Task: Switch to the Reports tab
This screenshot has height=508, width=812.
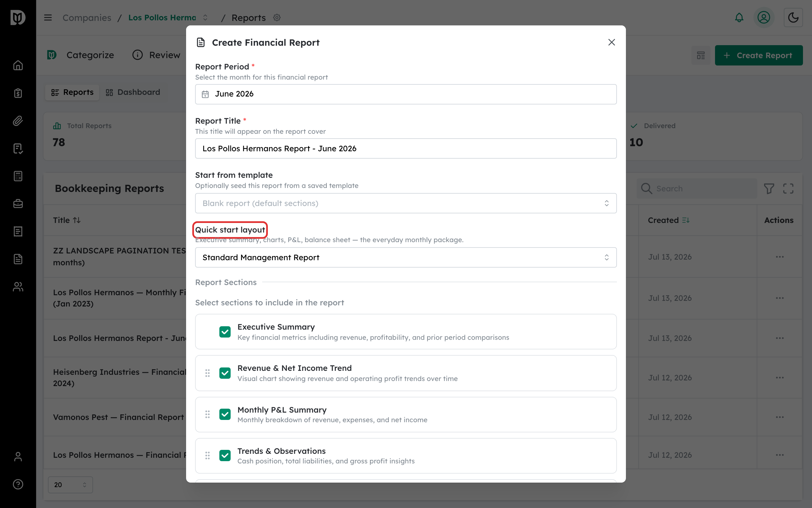Action: point(72,92)
